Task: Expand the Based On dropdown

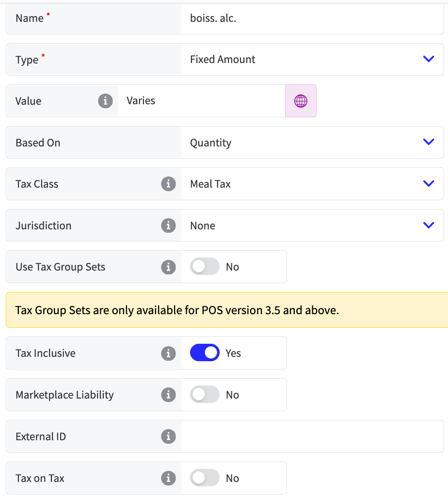Action: tap(312, 143)
